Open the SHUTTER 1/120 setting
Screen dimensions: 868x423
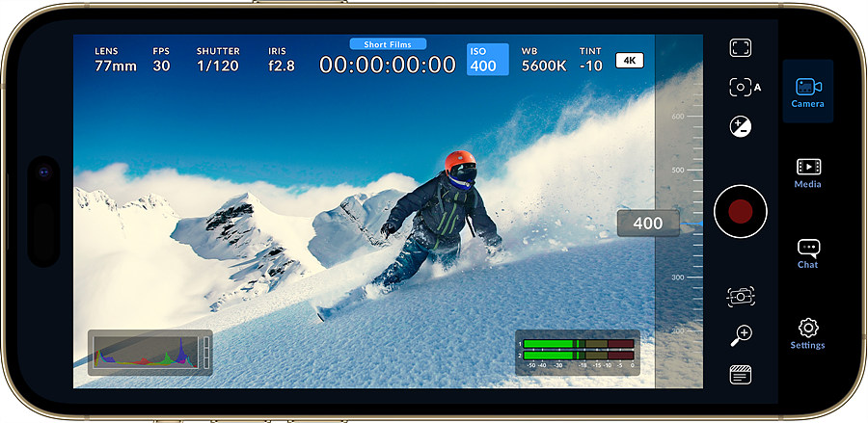click(218, 60)
